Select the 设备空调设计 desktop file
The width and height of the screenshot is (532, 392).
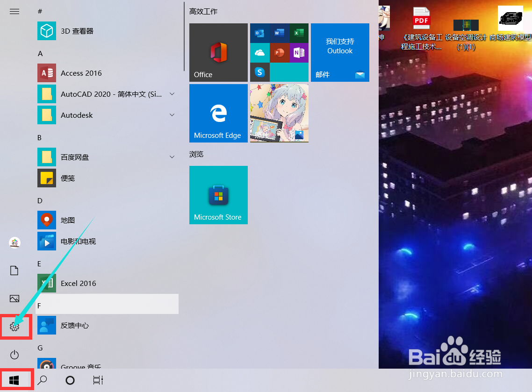point(466,35)
